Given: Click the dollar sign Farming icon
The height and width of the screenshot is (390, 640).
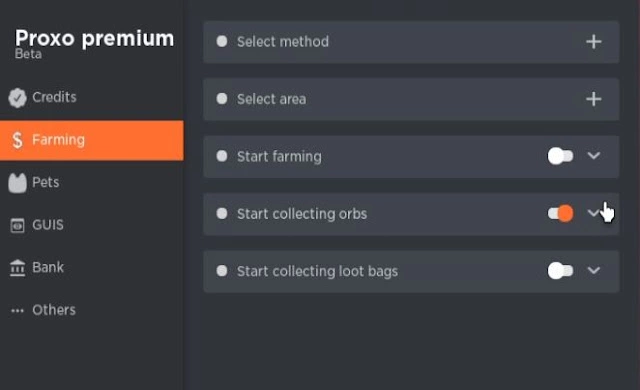Looking at the screenshot, I should (17, 140).
